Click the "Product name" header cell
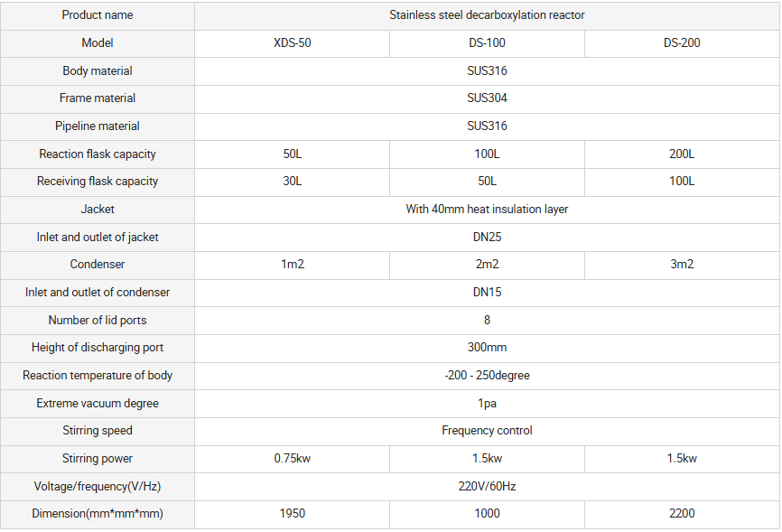Screen dimensions: 782x532 98,15
